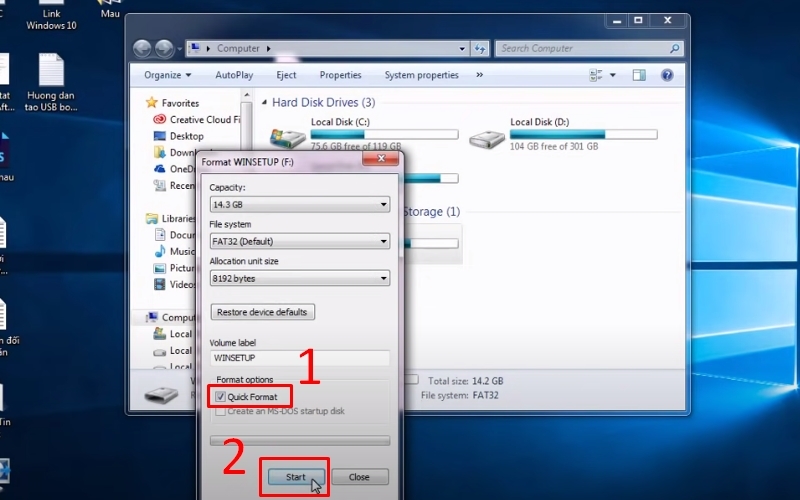Collapse the Hard Disk Drives group

point(264,103)
